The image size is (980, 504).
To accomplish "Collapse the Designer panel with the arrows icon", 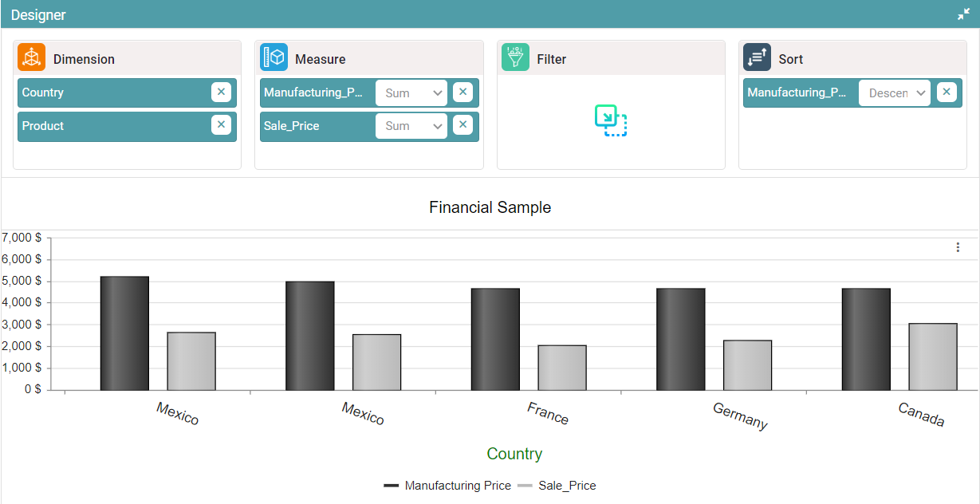I will tap(963, 14).
